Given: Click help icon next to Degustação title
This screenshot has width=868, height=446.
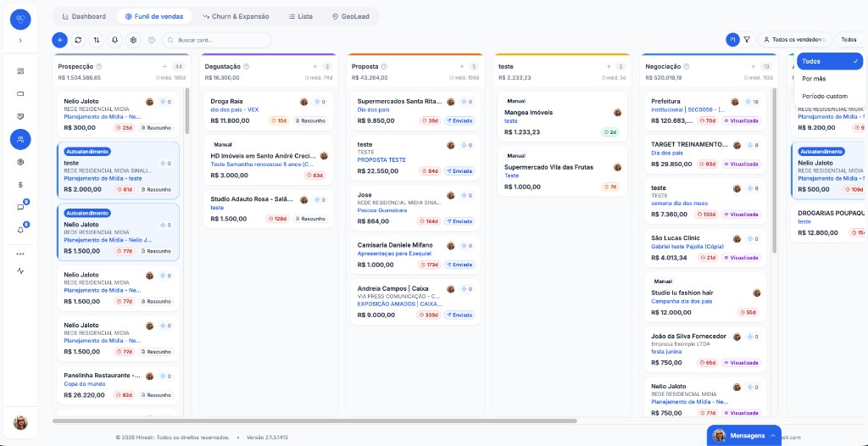Looking at the screenshot, I should point(247,66).
